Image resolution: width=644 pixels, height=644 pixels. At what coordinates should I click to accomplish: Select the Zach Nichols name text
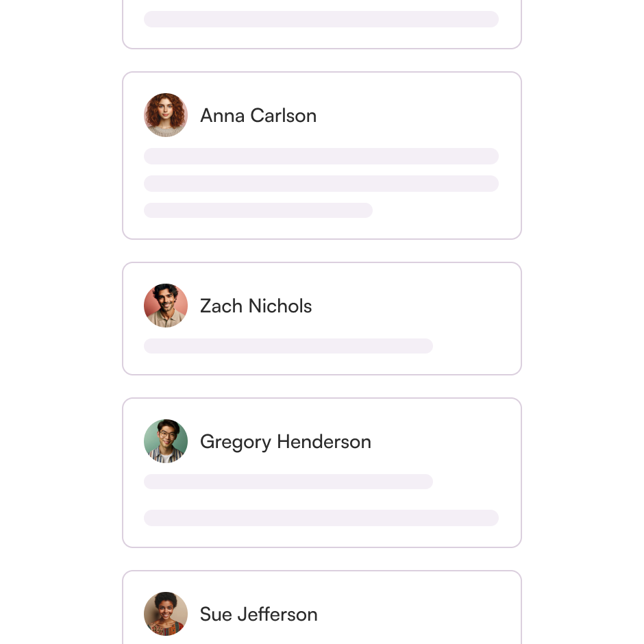coord(256,306)
